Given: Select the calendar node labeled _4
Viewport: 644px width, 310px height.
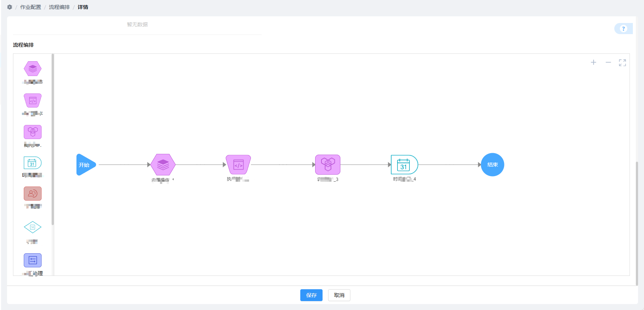Looking at the screenshot, I should [404, 165].
